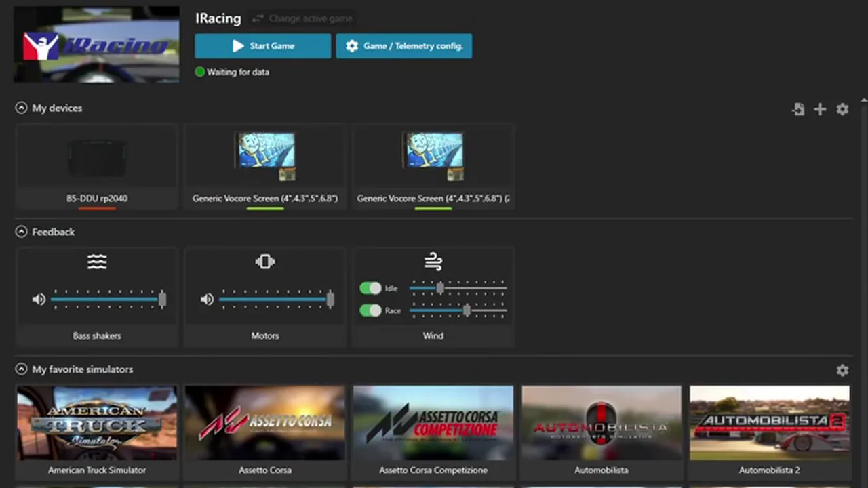Click the Start Game button

coord(262,46)
